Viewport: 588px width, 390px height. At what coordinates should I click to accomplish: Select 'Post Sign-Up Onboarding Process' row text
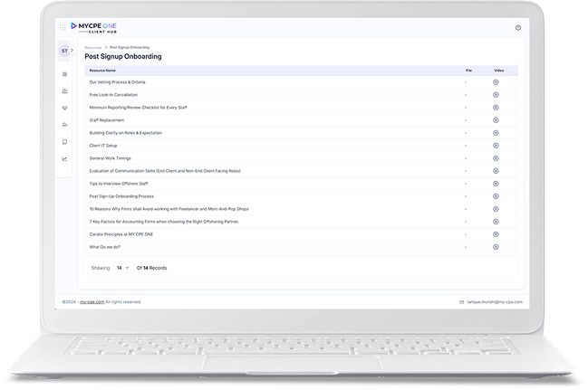click(121, 196)
